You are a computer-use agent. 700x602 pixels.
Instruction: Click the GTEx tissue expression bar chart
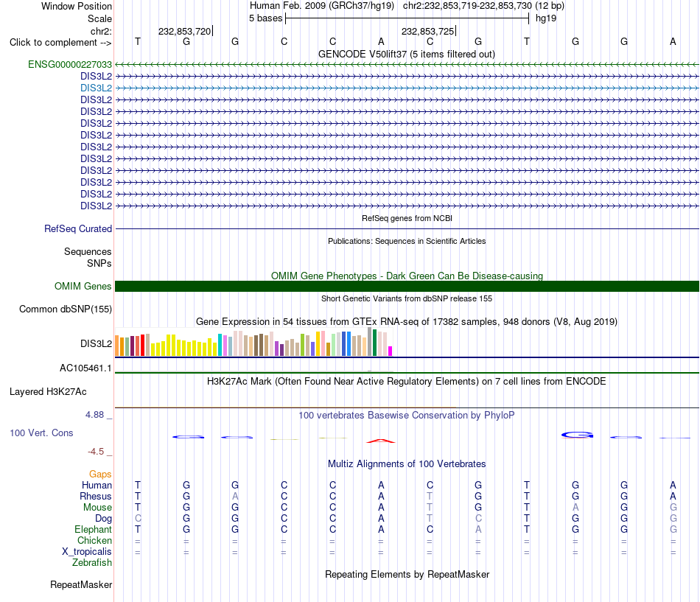[x=253, y=342]
